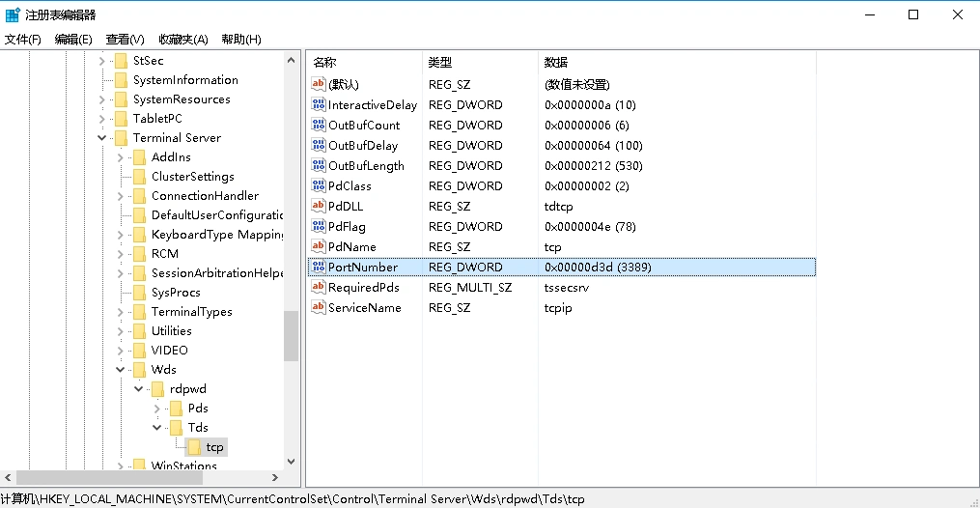980x508 pixels.
Task: Expand the SystemResources tree node
Action: tap(102, 99)
